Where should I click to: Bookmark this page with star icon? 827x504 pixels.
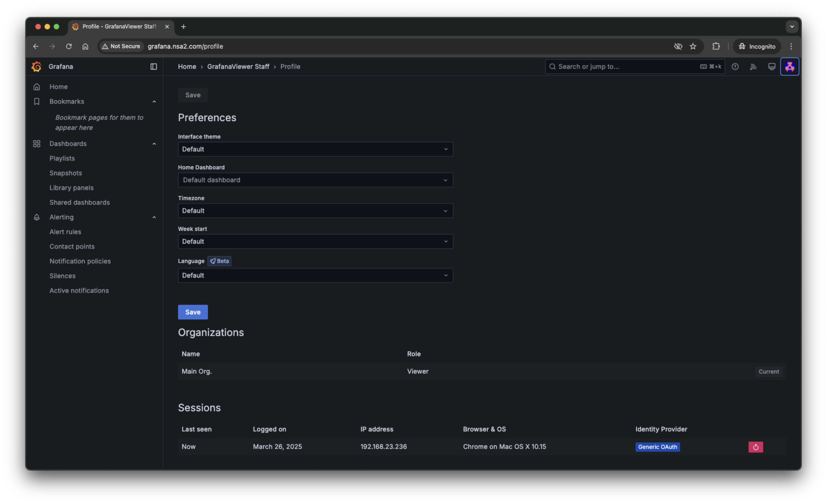(x=693, y=46)
